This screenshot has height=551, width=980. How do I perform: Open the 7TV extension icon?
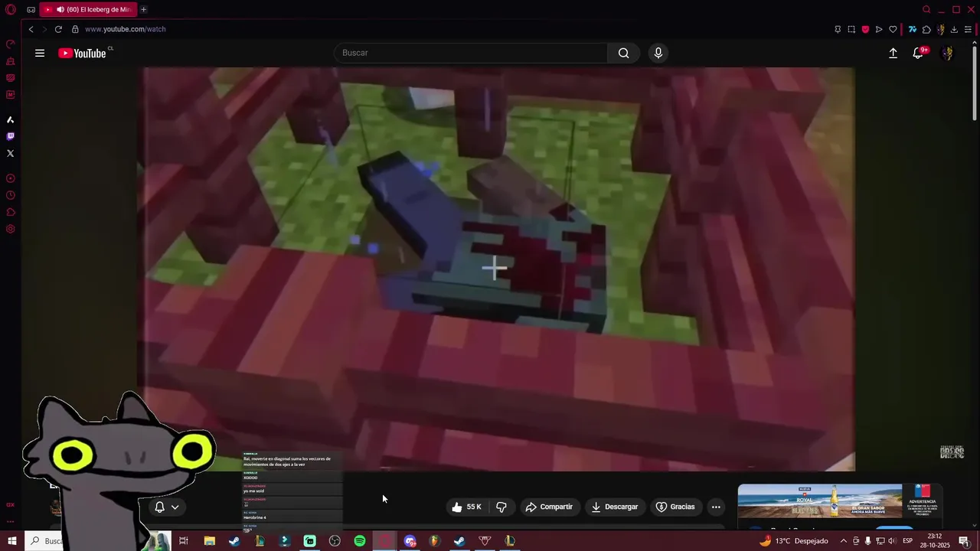tap(913, 29)
